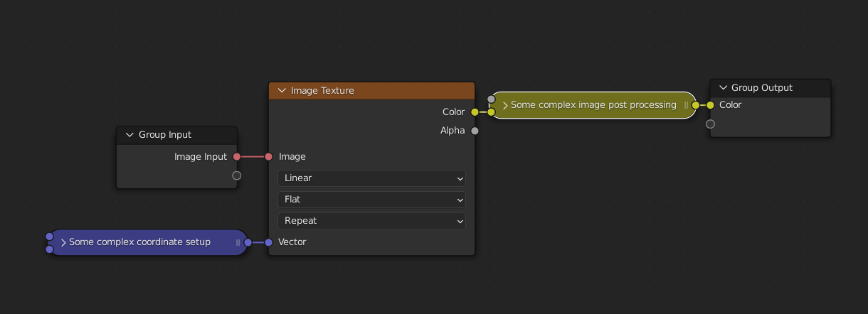Click the Image input socket on Image Texture
This screenshot has height=314, width=868.
269,157
